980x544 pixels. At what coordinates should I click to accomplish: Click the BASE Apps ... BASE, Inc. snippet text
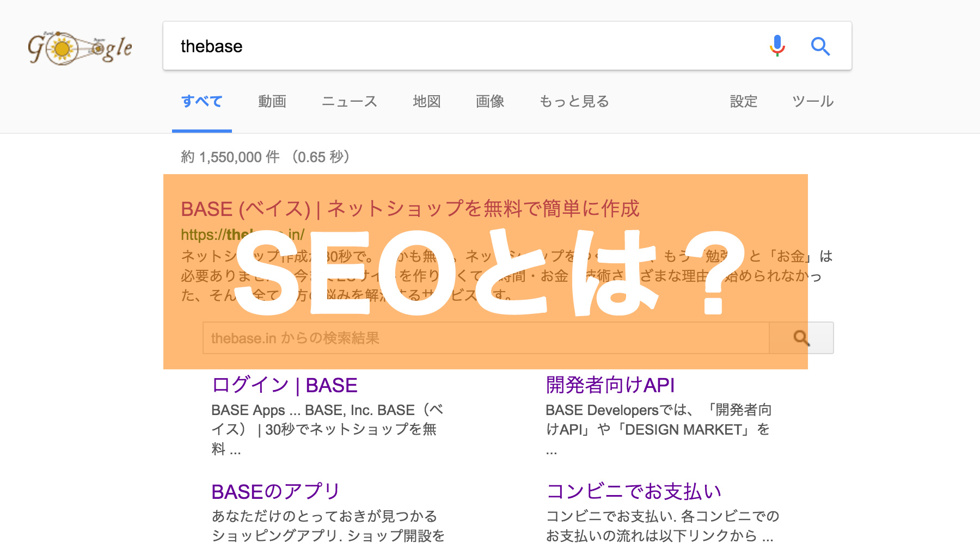pyautogui.click(x=327, y=429)
